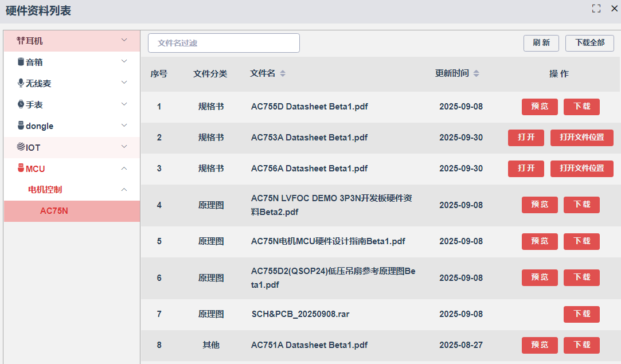Viewport: 621px width, 364px height.
Task: Expand the 音箱 category chevron
Action: 124,61
